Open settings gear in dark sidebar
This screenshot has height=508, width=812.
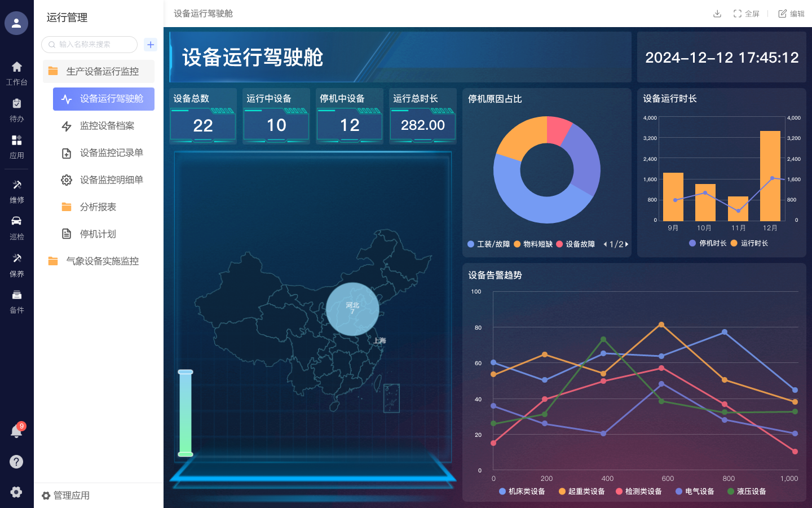[16, 492]
